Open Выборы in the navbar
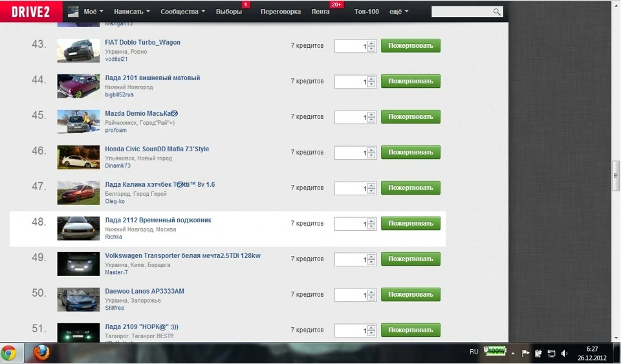Screen dimensions: 621x364 click(229, 12)
